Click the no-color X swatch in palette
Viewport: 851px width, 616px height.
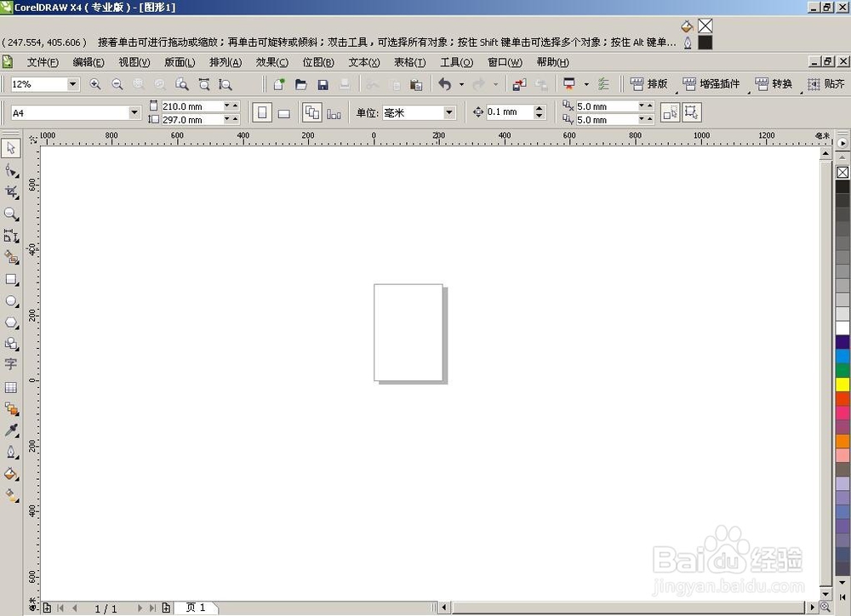pos(842,173)
